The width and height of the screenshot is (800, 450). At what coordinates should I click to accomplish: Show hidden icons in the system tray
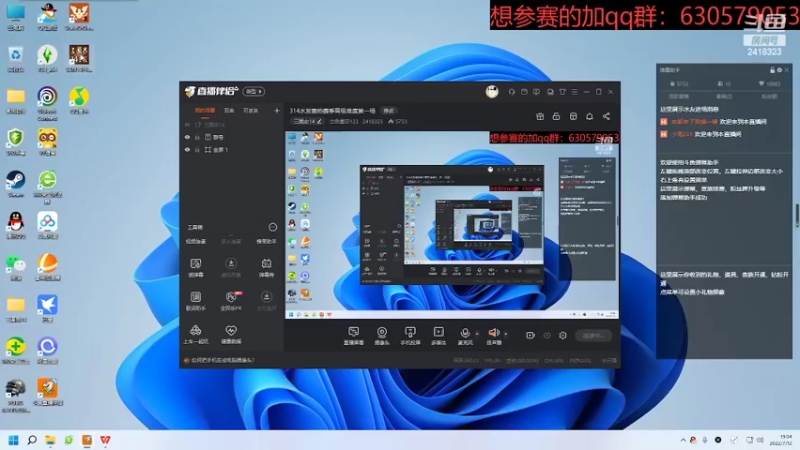[683, 440]
